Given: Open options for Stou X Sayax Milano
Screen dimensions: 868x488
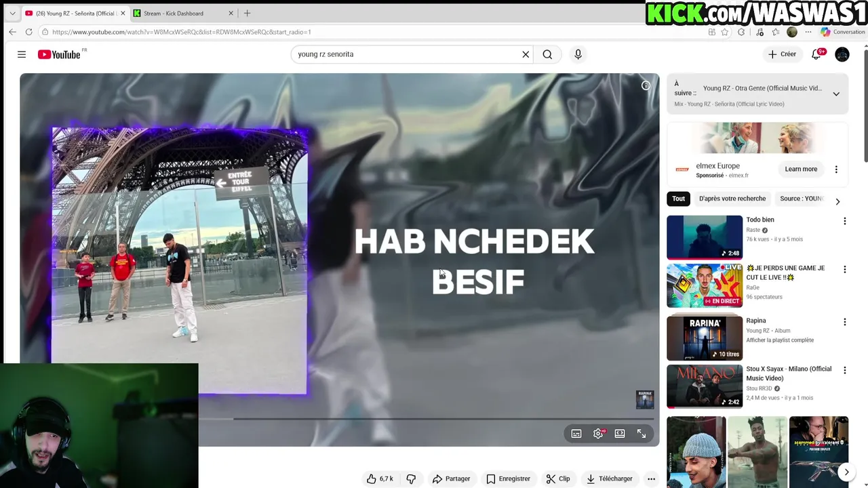Looking at the screenshot, I should (x=844, y=370).
